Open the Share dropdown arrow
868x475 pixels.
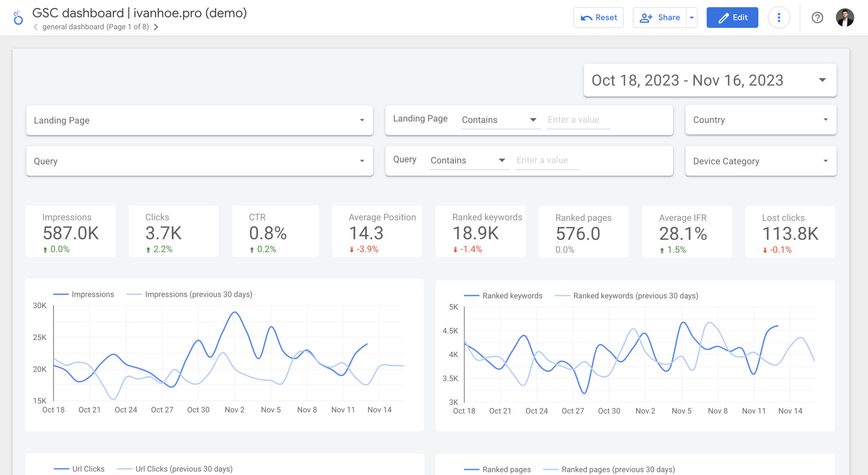point(692,18)
